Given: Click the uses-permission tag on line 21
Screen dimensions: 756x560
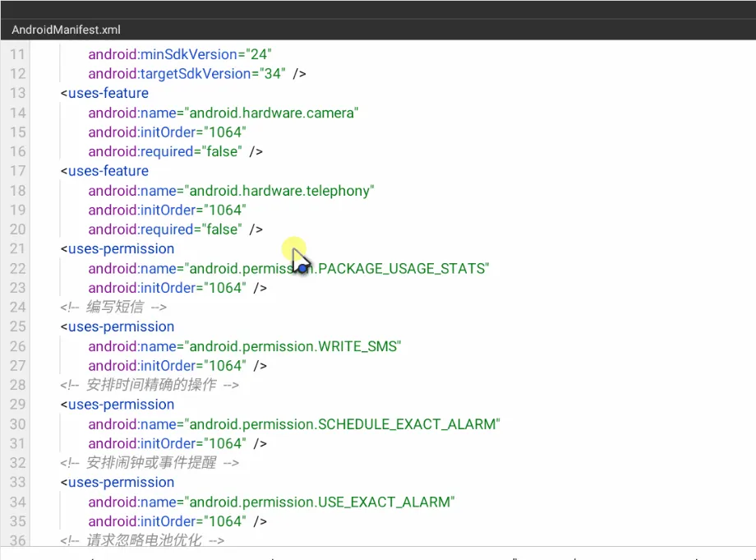Looking at the screenshot, I should [x=118, y=249].
